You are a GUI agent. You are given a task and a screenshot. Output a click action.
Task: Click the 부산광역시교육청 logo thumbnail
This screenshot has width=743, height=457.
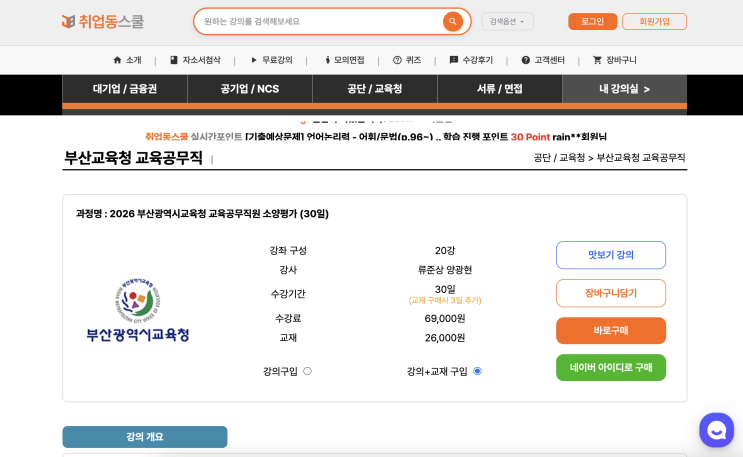click(138, 310)
